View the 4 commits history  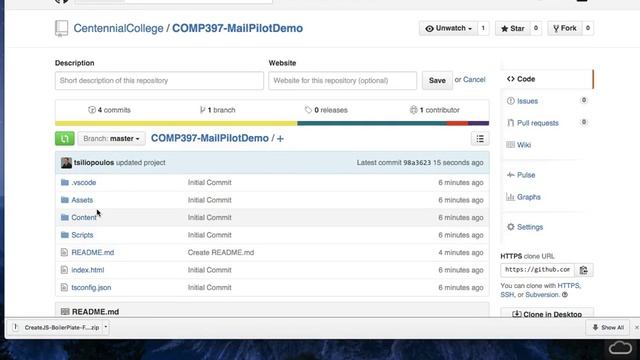(x=109, y=110)
